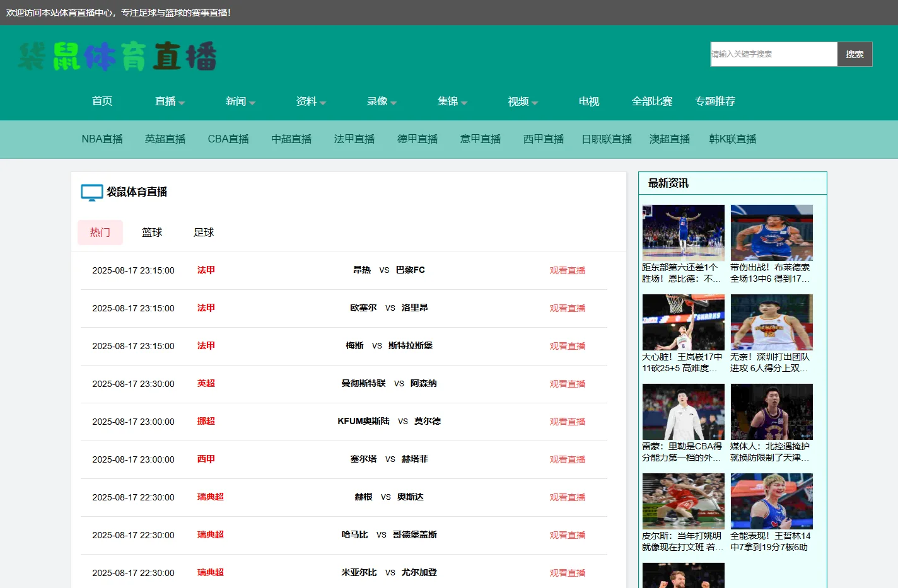The height and width of the screenshot is (588, 898).
Task: Watch live for 曼彻斯特联 vs 阿森纳
Action: [x=568, y=384]
